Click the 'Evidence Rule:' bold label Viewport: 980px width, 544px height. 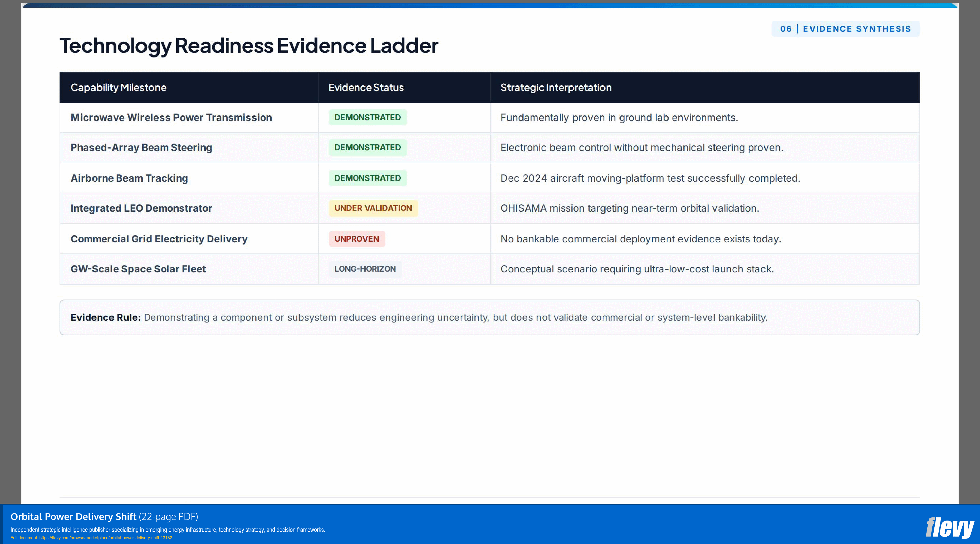106,318
